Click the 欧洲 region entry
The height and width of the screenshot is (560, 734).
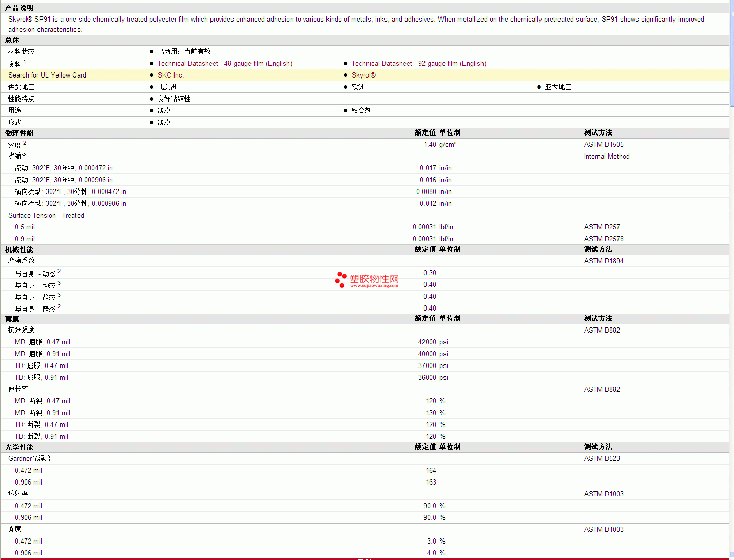click(x=358, y=87)
